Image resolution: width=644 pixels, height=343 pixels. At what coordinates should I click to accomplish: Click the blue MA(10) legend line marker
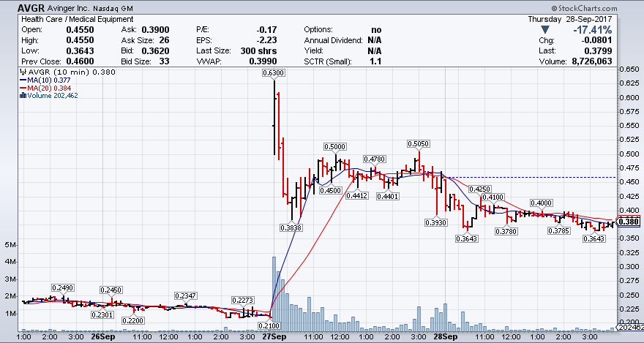click(x=23, y=80)
